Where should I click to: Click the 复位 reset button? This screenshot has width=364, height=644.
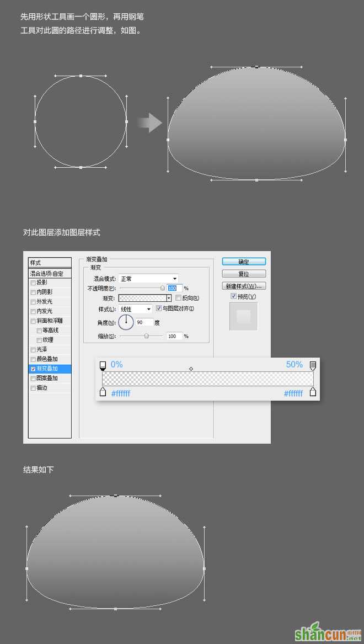244,274
